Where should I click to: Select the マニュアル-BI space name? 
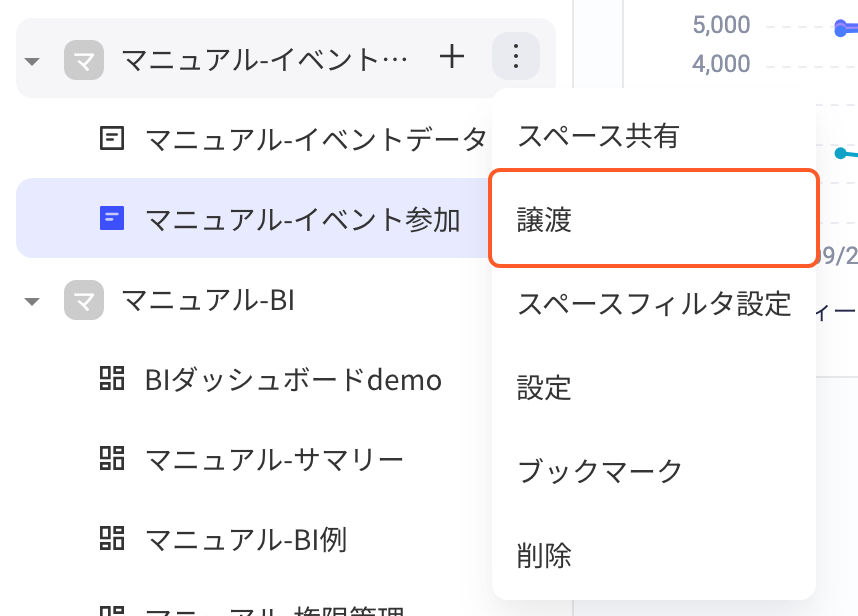[x=208, y=300]
